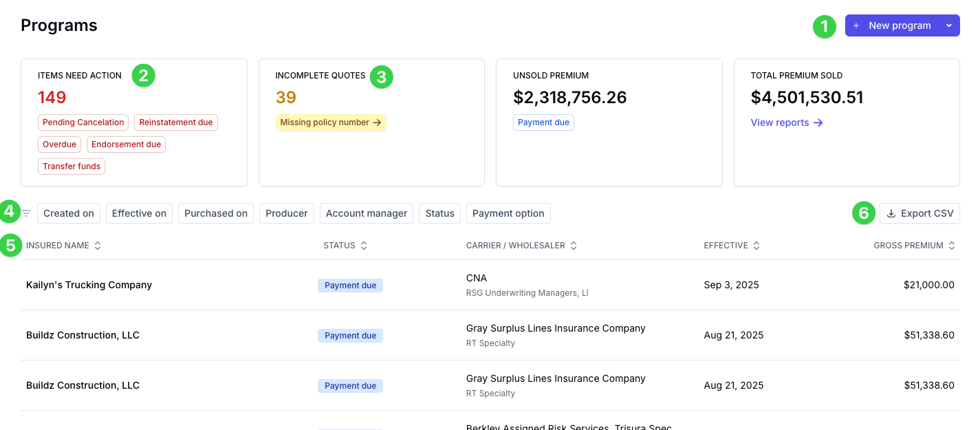Select the Transfer funds tag
Screen dimensions: 980x430
[x=72, y=166]
